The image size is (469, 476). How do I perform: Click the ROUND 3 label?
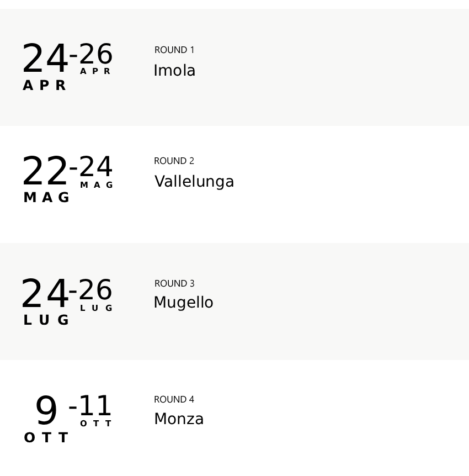174,283
